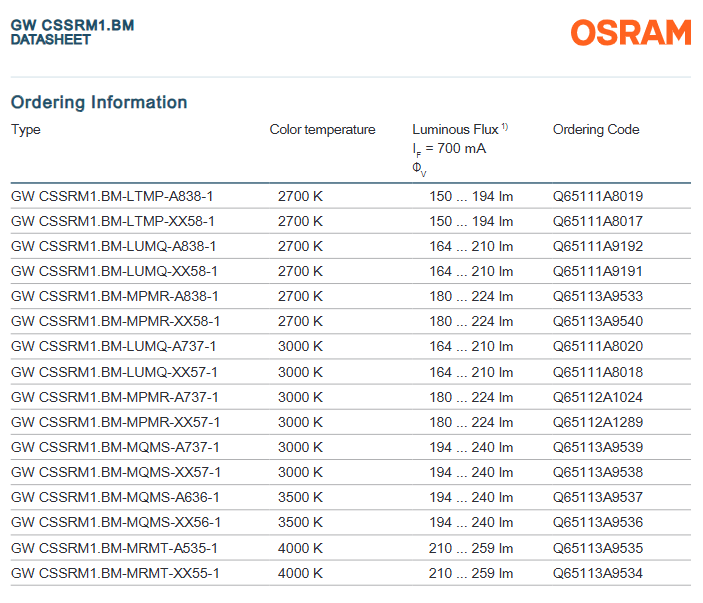Select type GW CSSRM1.BM-LTMP-XX58-1
This screenshot has width=703, height=603.
pos(113,221)
